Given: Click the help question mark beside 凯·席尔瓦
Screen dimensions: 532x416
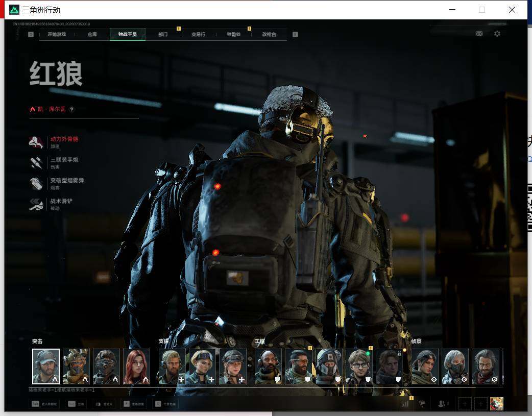Looking at the screenshot, I should [71, 109].
